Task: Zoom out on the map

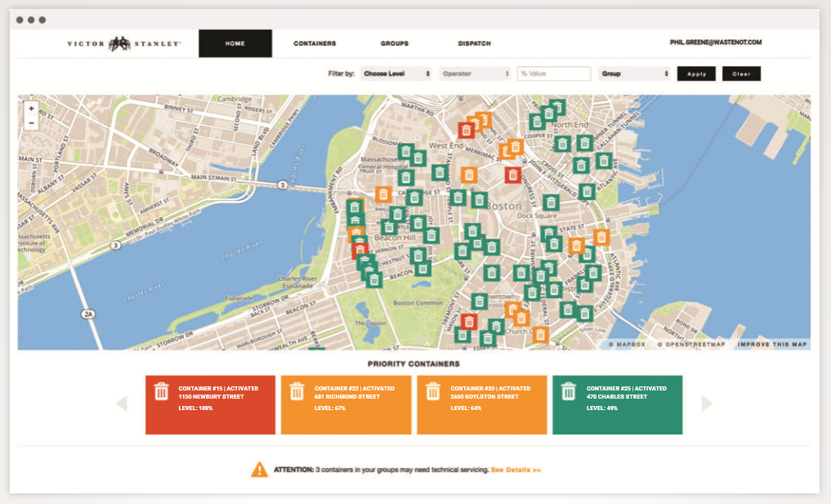Action: click(x=31, y=123)
